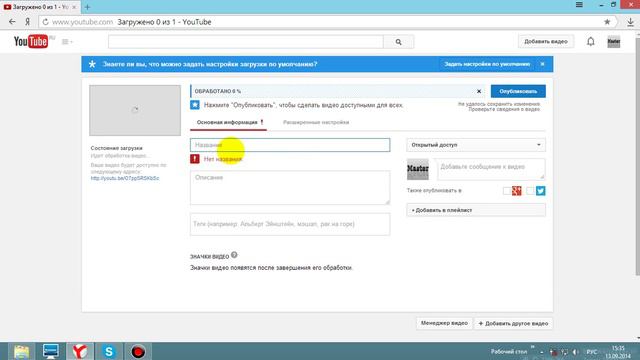640x360 pixels.
Task: Switch to Расширенные настройки tab
Action: click(316, 122)
